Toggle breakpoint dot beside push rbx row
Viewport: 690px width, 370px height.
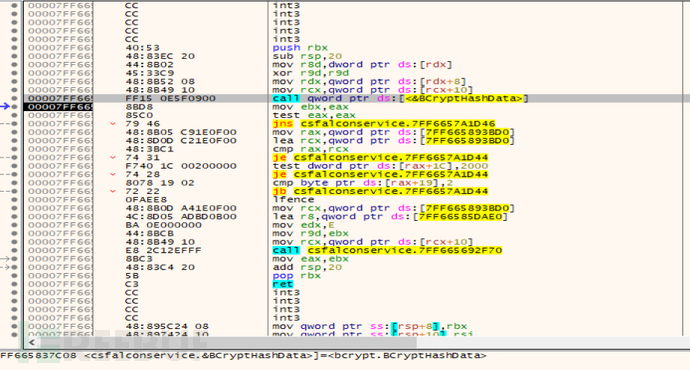pyautogui.click(x=15, y=48)
